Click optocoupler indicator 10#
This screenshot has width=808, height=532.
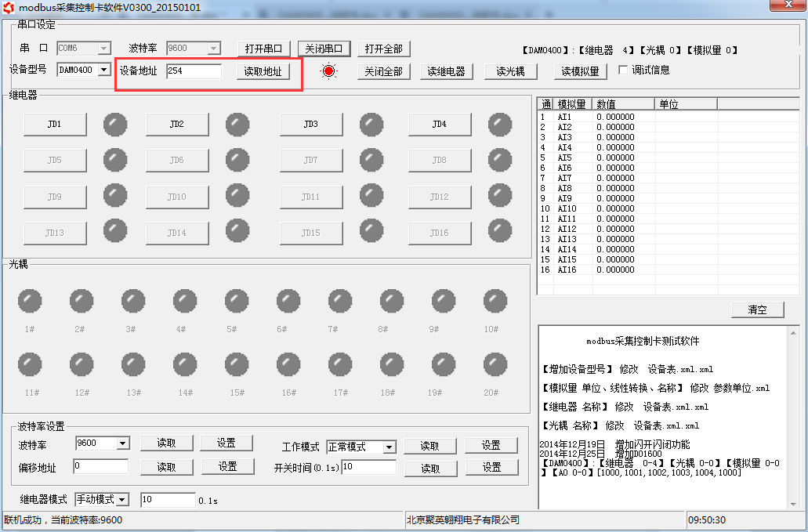(x=495, y=301)
